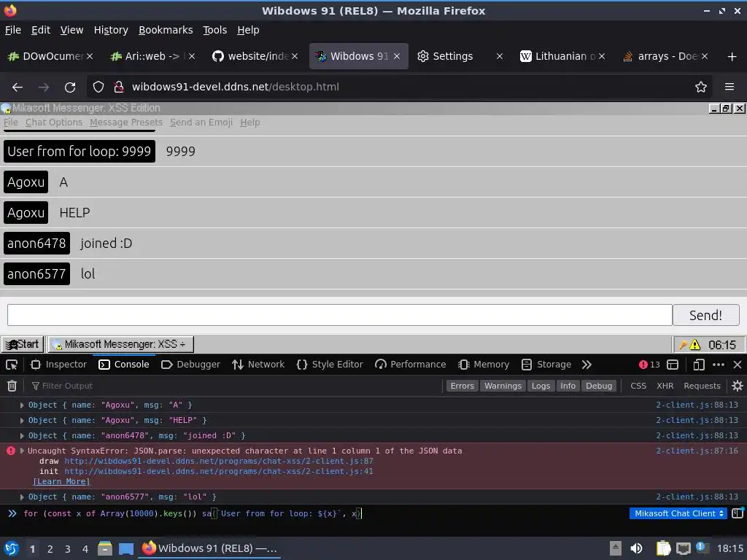This screenshot has width=747, height=560.
Task: Bookmark this page with the star
Action: (701, 87)
